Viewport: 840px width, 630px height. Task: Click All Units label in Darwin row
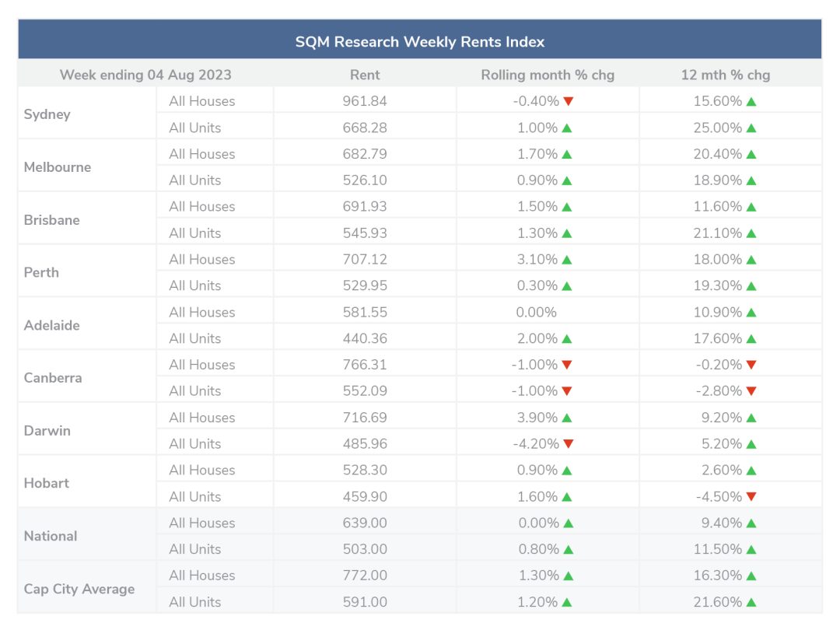click(x=195, y=444)
